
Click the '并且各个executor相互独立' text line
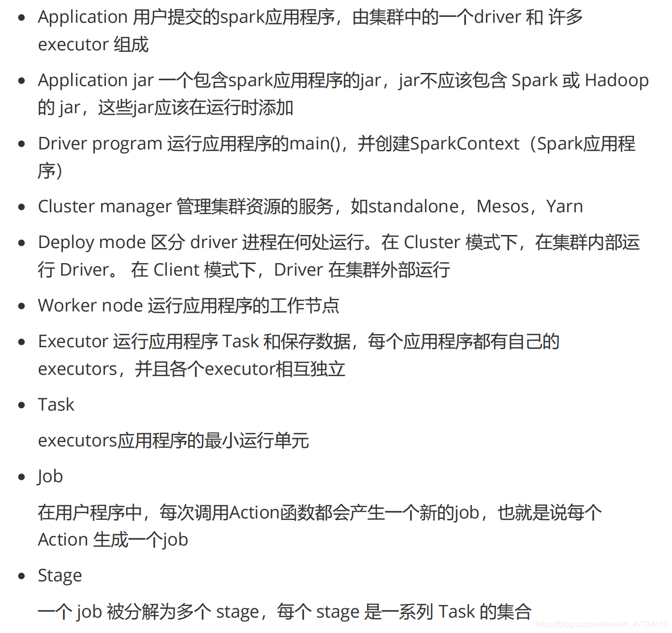pyautogui.click(x=191, y=369)
